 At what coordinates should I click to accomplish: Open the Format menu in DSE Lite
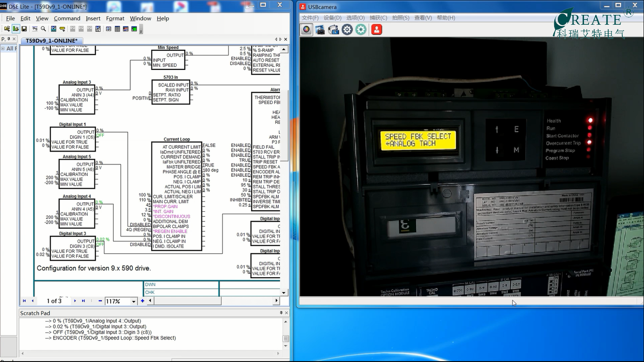point(115,18)
